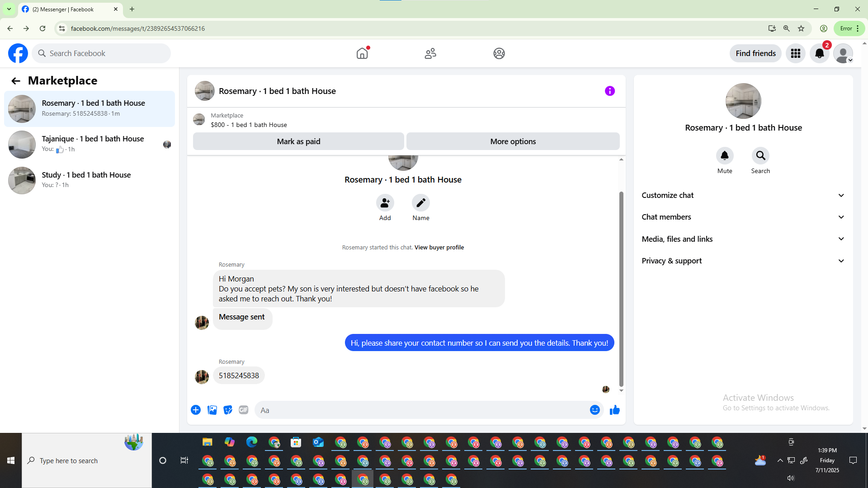The height and width of the screenshot is (488, 868).
Task: Bookmark this page with star icon
Action: click(801, 28)
